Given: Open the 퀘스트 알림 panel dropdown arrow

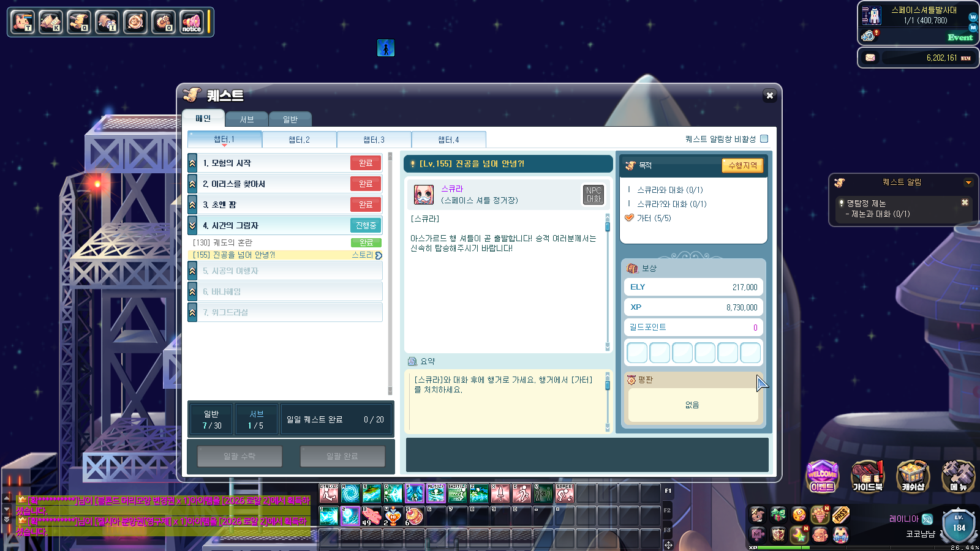Looking at the screenshot, I should (968, 182).
